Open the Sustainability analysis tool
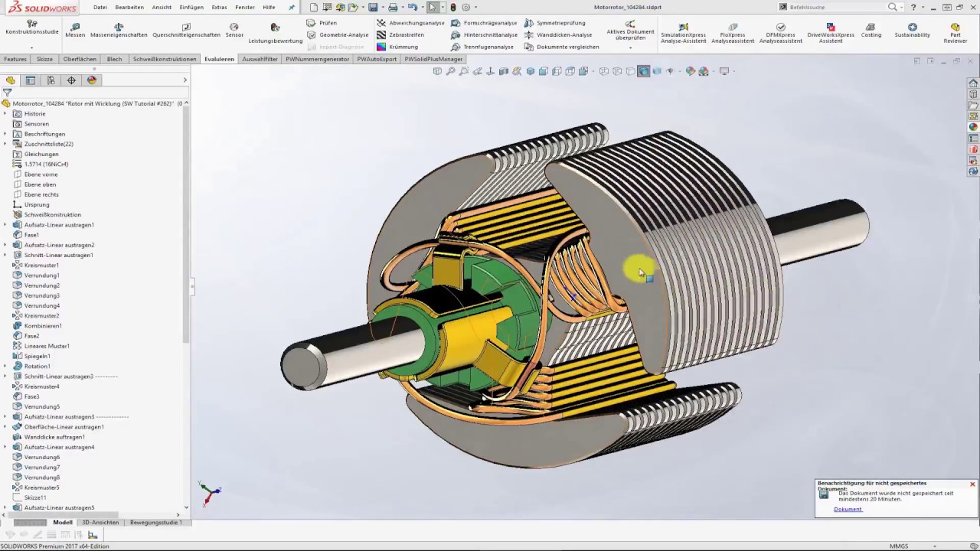Screen dimensions: 980x551 (911, 32)
